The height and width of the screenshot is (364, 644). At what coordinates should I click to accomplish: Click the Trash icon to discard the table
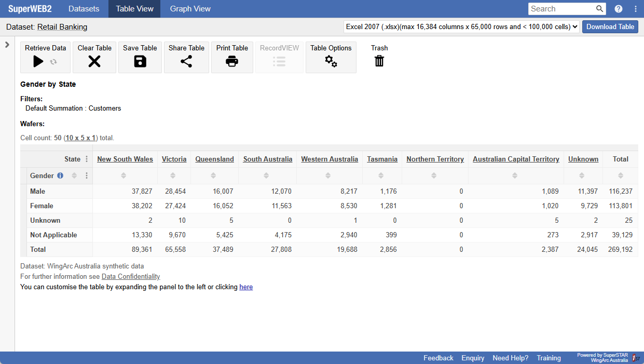379,61
